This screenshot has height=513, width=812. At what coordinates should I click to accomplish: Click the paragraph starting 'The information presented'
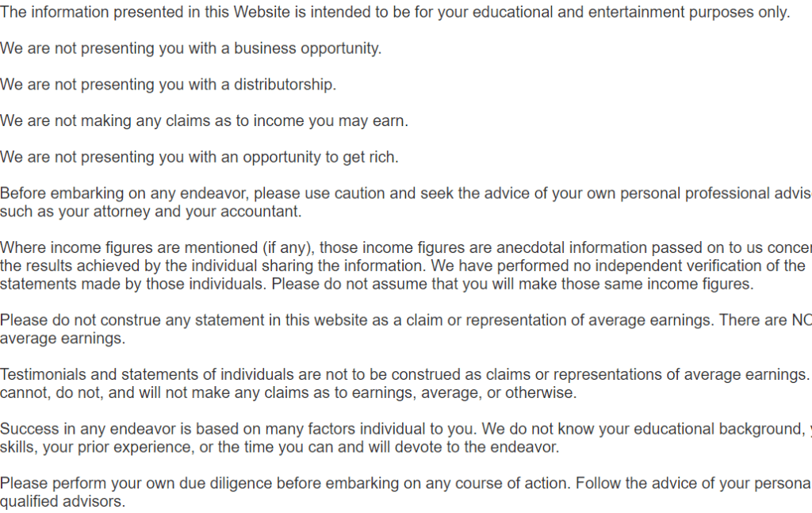click(395, 12)
